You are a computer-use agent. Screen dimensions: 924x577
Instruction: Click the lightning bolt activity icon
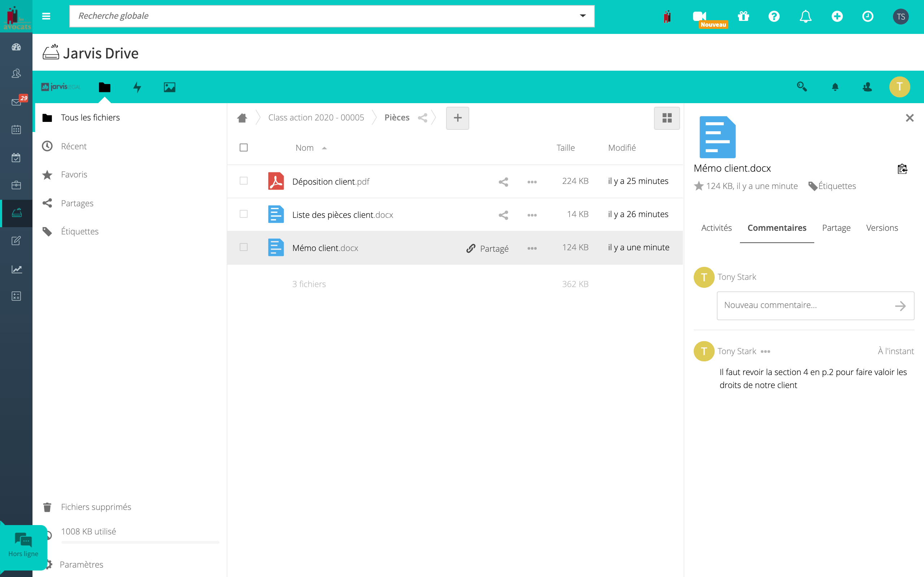(x=138, y=87)
